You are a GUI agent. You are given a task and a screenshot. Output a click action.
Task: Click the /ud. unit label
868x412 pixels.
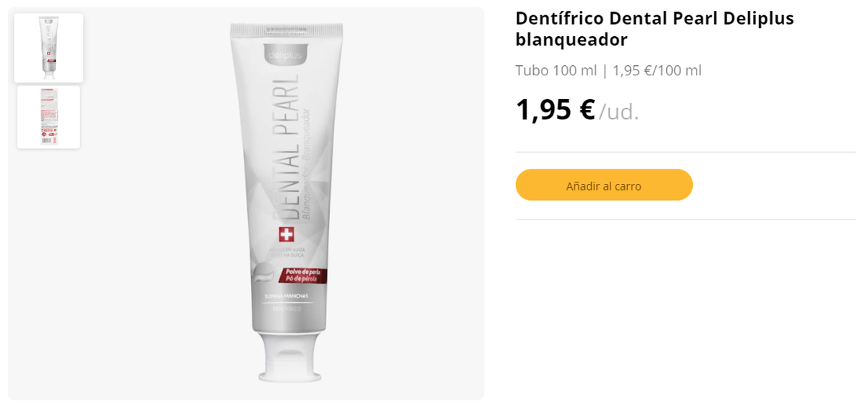coord(619,112)
